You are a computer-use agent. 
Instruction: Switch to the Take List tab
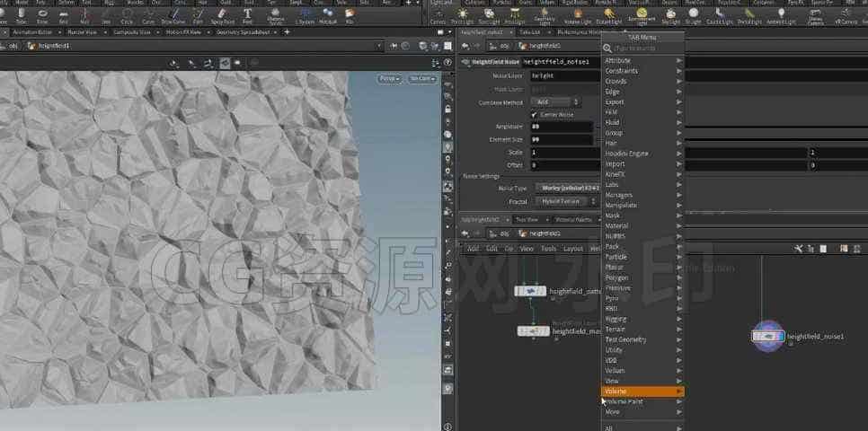click(x=529, y=32)
